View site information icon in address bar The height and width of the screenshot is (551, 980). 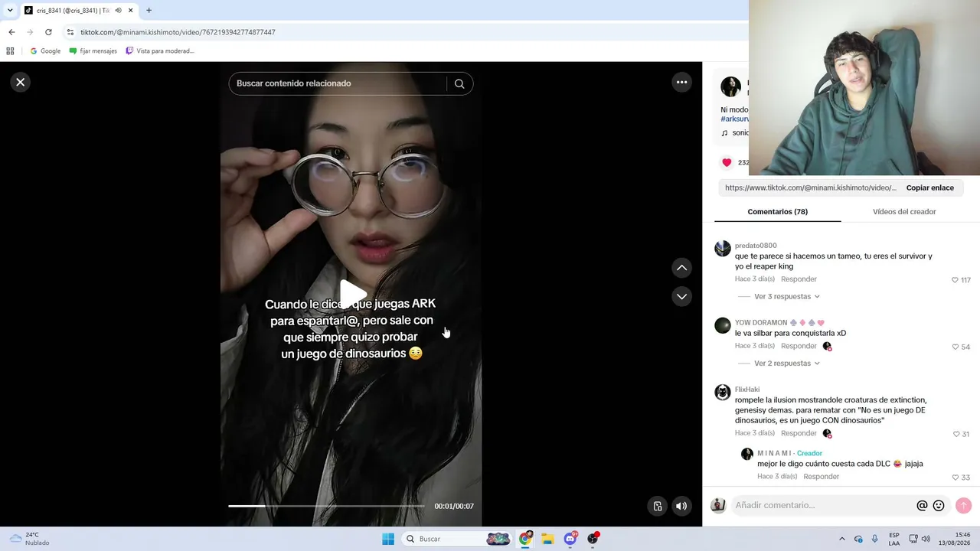(x=70, y=32)
